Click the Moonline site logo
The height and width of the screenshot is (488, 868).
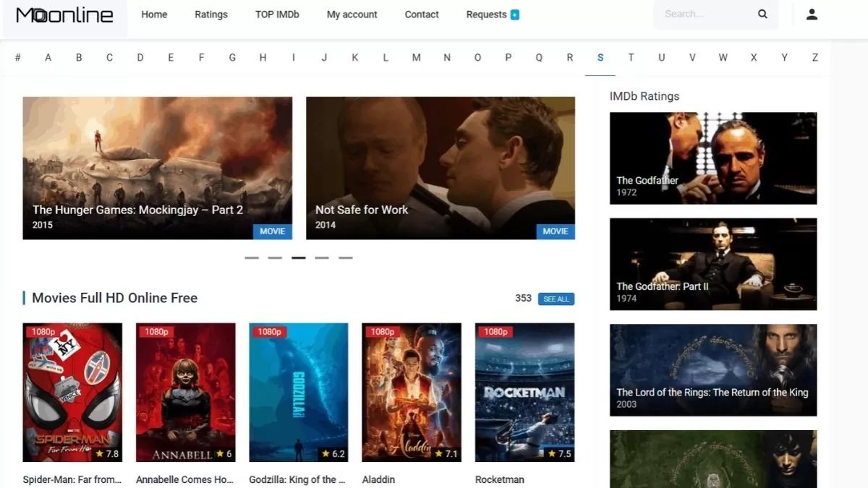click(64, 14)
